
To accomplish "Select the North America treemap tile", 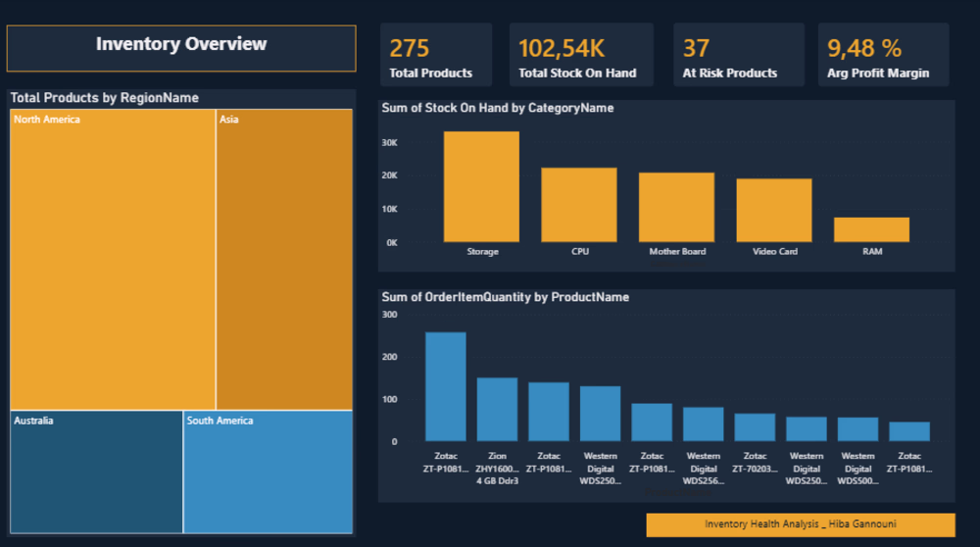I will click(113, 260).
